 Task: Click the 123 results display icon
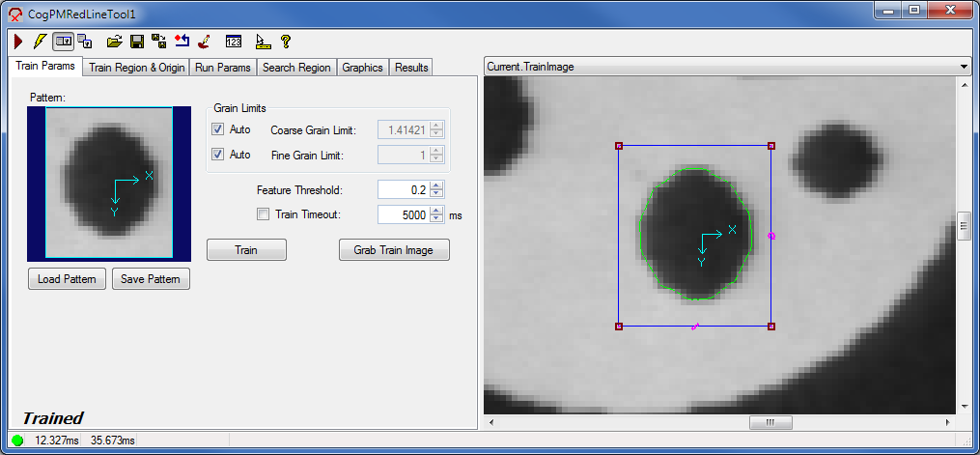coord(233,42)
